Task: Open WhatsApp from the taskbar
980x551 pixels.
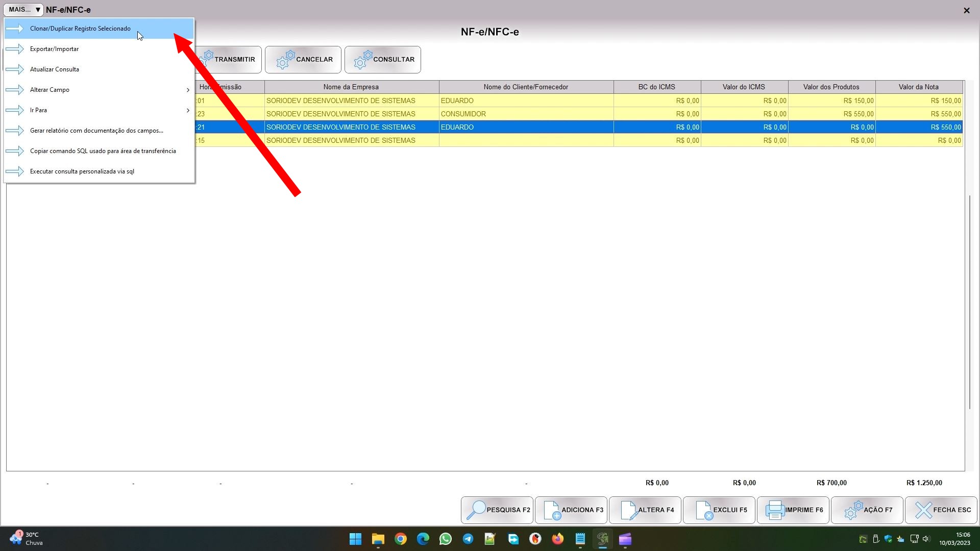Action: [x=445, y=539]
